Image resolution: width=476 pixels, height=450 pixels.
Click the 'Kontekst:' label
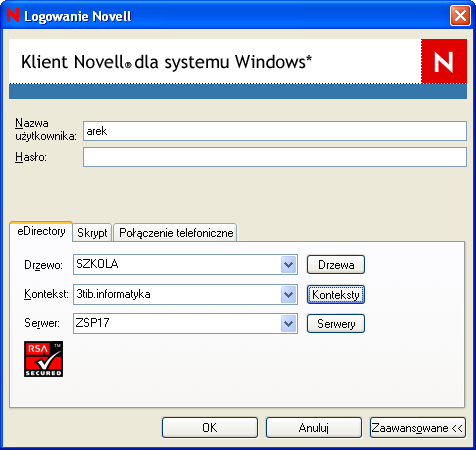(46, 294)
